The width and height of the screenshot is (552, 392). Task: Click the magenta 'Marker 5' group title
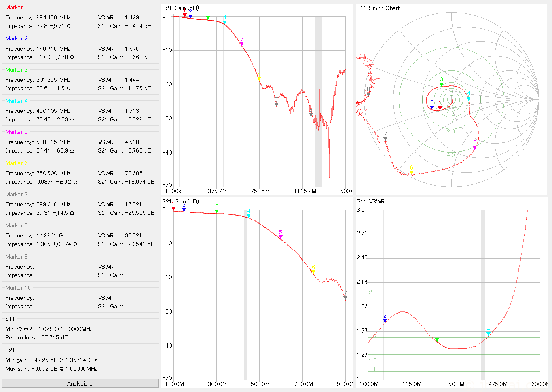[x=17, y=132]
